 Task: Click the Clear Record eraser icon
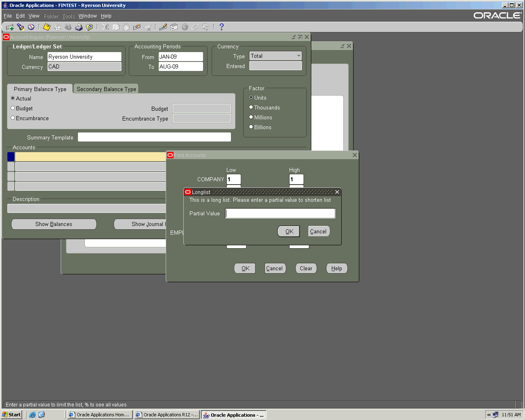pyautogui.click(x=137, y=27)
